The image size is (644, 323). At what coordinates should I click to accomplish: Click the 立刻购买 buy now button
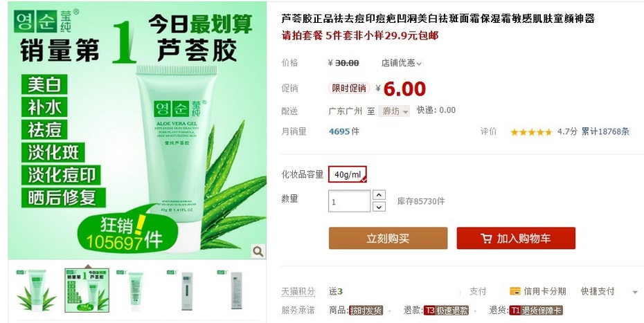pyautogui.click(x=388, y=239)
